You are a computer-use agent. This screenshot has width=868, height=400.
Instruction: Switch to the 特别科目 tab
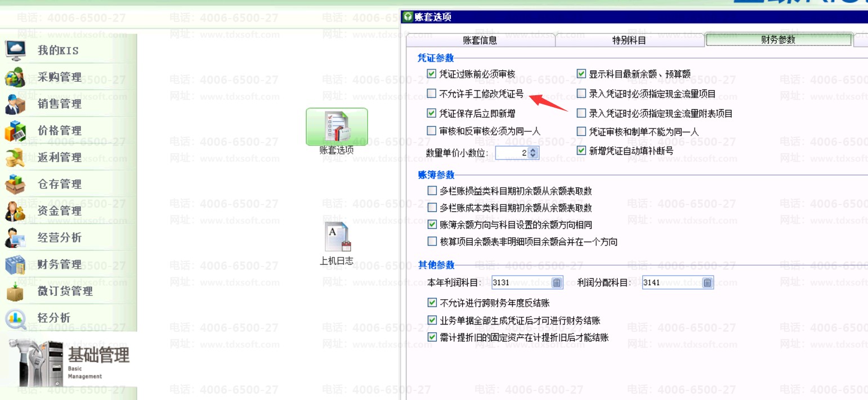(629, 40)
